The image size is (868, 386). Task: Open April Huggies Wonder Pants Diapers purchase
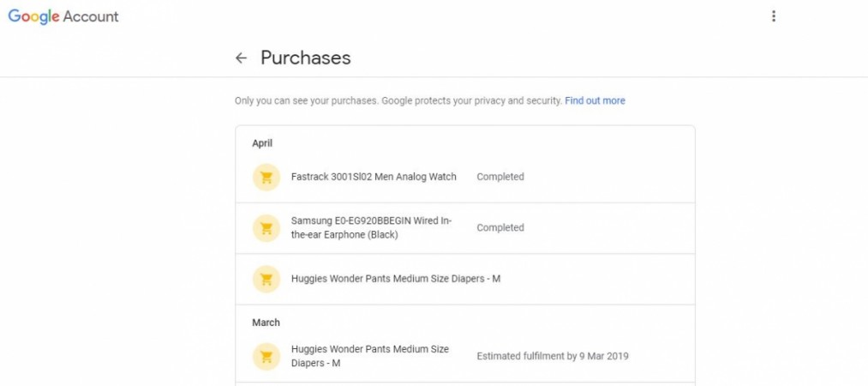click(x=465, y=279)
